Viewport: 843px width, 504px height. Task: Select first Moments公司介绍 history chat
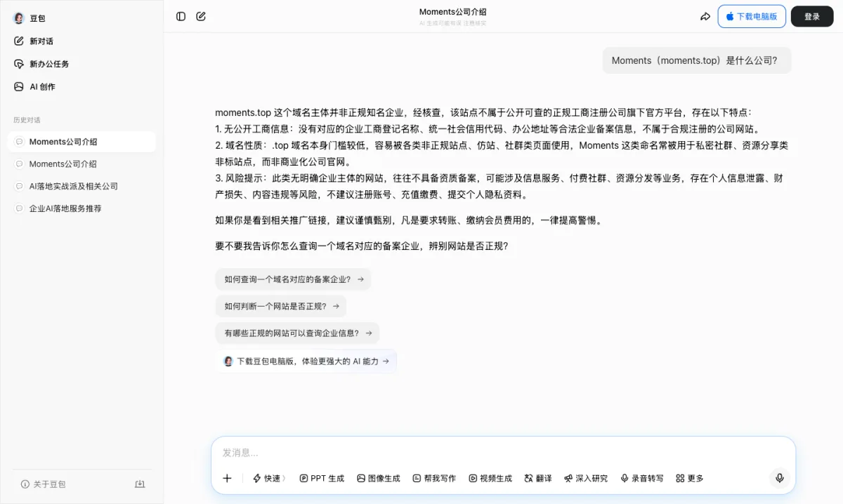pyautogui.click(x=81, y=142)
